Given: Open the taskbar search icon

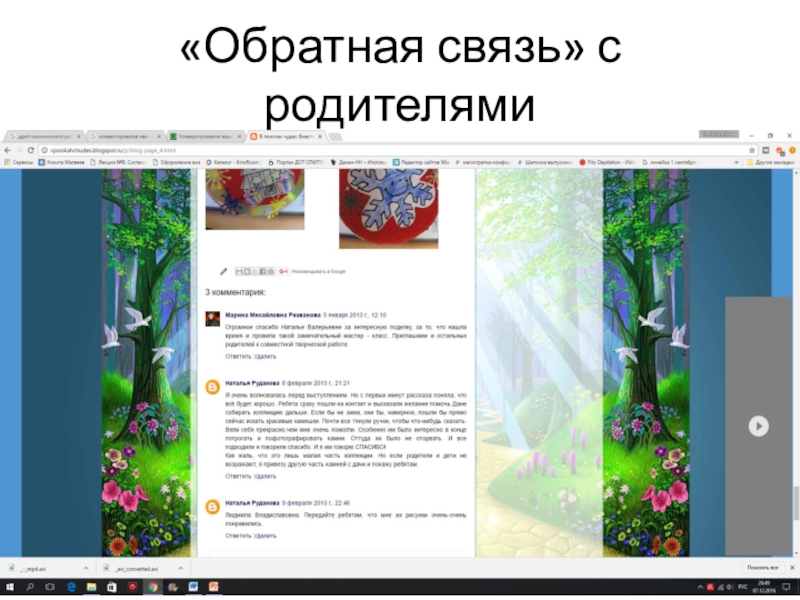Looking at the screenshot, I should point(30,587).
